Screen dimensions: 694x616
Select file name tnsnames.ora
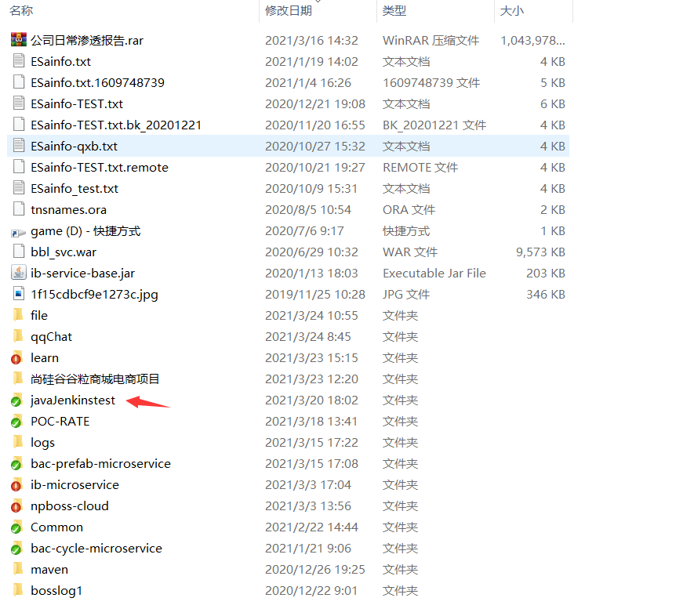click(x=68, y=209)
